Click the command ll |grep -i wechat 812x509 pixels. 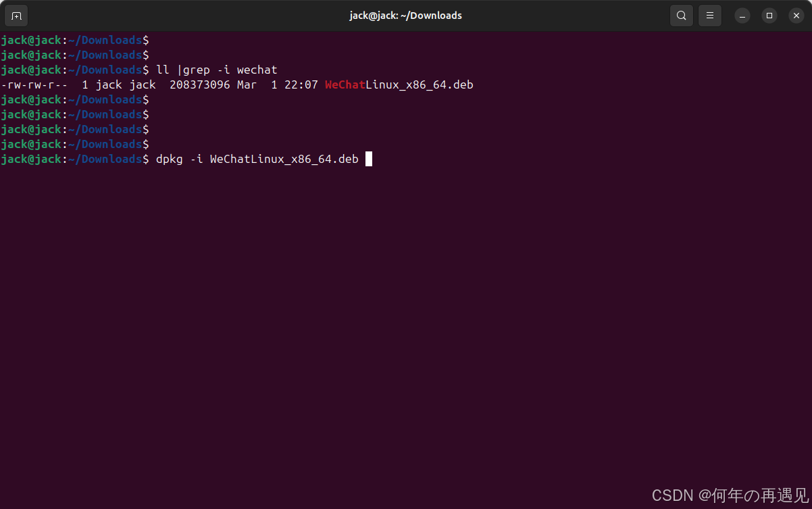click(x=216, y=70)
